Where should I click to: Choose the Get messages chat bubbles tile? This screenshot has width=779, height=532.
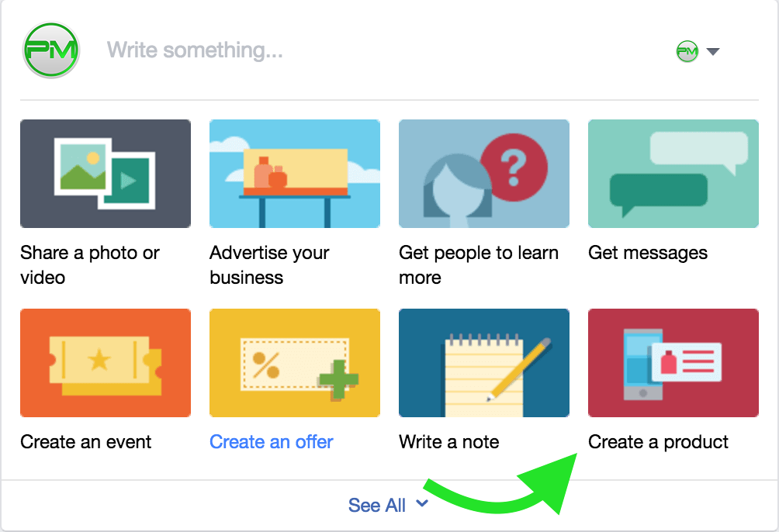pyautogui.click(x=673, y=174)
